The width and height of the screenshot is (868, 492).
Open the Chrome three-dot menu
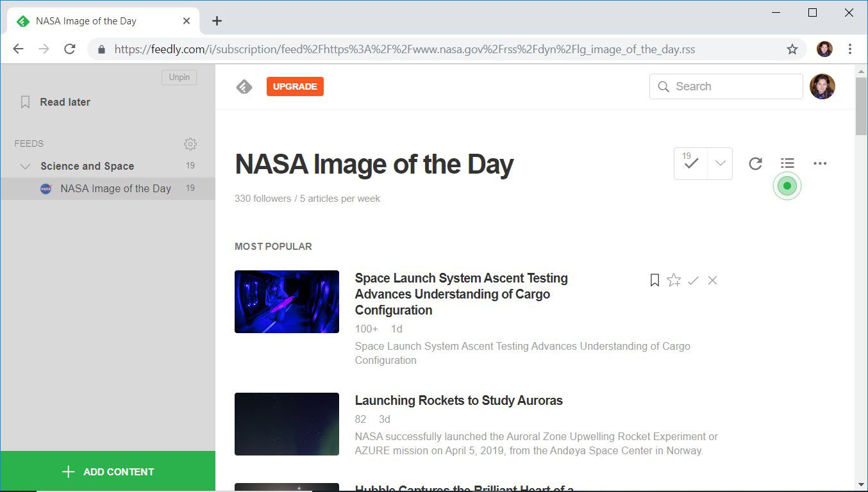click(850, 49)
